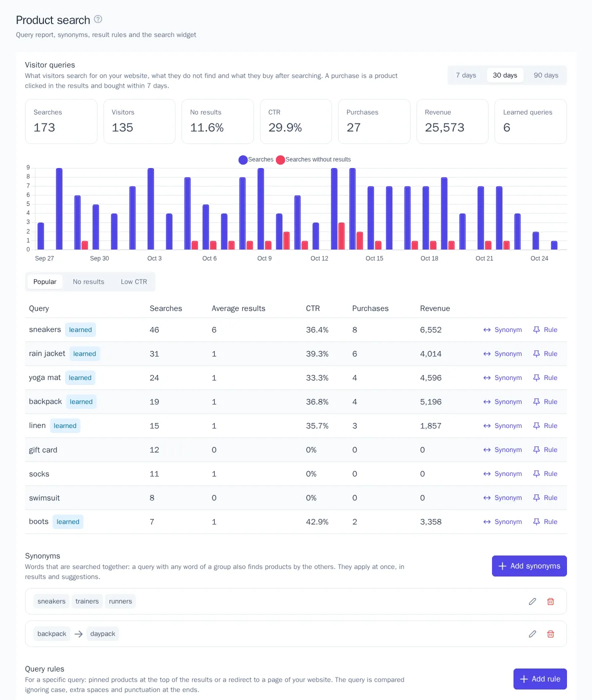The image size is (592, 700).
Task: Open the help icon beside Product search
Action: 98,19
